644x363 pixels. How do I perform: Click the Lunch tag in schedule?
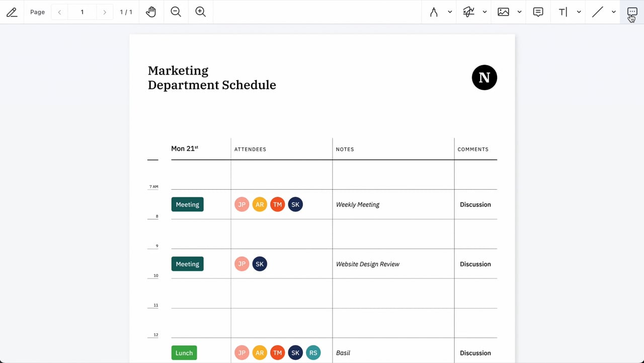point(184,353)
